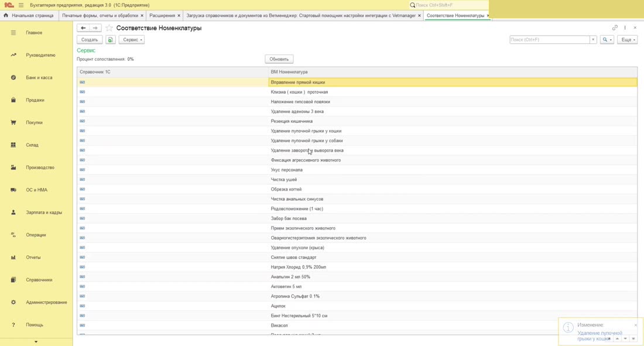The image size is (644, 346).
Task: Click the Создать button
Action: (x=90, y=40)
